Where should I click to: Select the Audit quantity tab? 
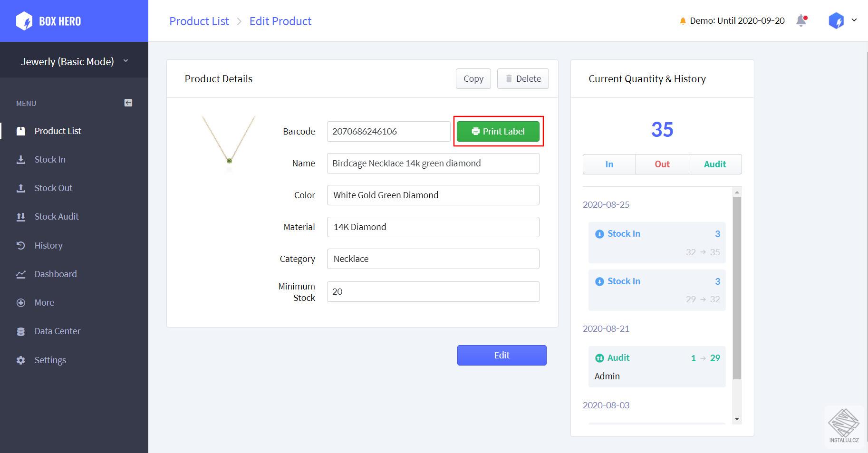click(x=714, y=164)
